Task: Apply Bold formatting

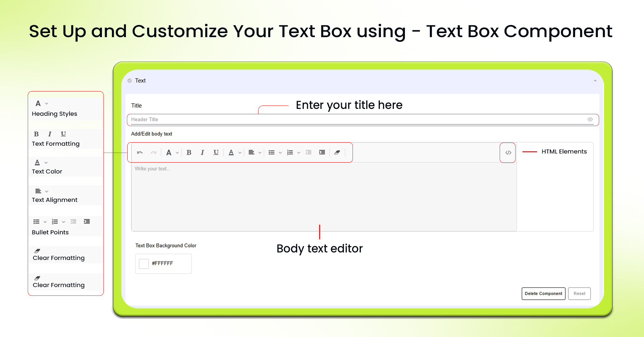Action: (189, 152)
